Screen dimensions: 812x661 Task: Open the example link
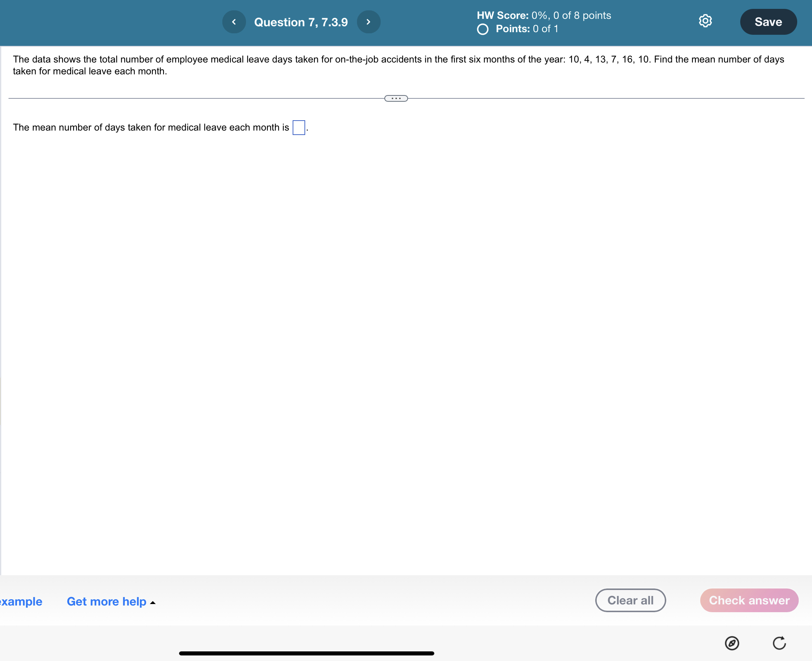[x=21, y=601]
